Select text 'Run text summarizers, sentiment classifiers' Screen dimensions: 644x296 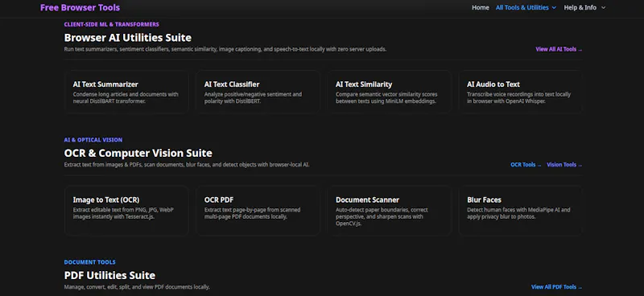tap(117, 49)
